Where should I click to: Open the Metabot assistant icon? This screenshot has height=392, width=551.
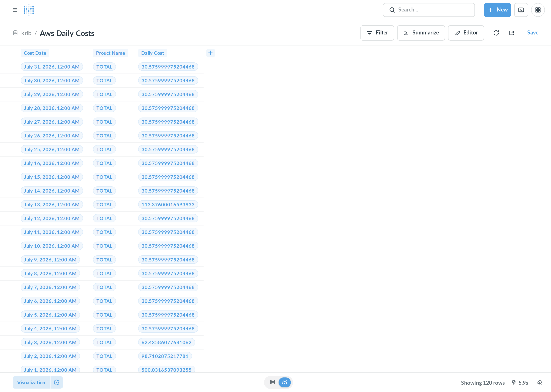pyautogui.click(x=521, y=10)
